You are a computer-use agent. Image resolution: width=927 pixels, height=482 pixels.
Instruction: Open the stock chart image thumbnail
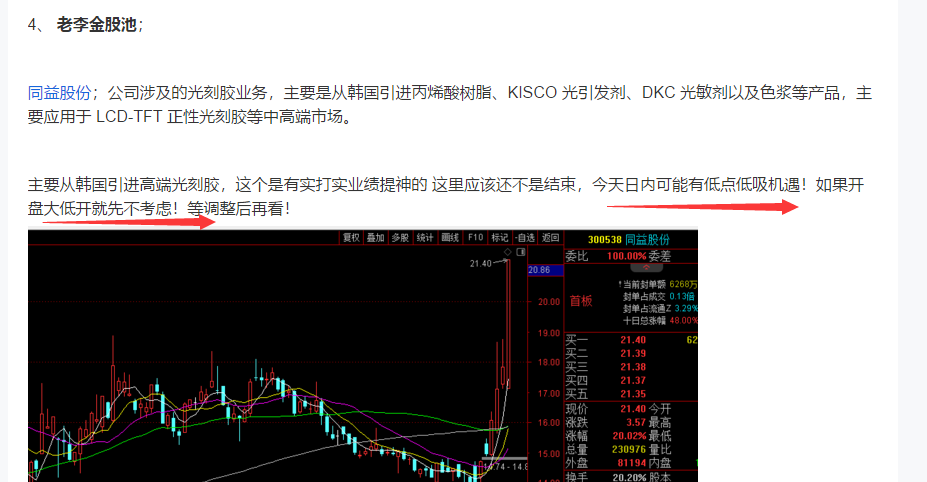(x=362, y=355)
